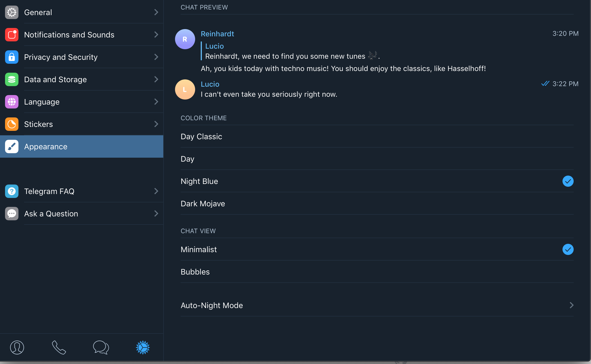Switch chat view to Bubbles
This screenshot has width=591, height=364.
coord(195,272)
